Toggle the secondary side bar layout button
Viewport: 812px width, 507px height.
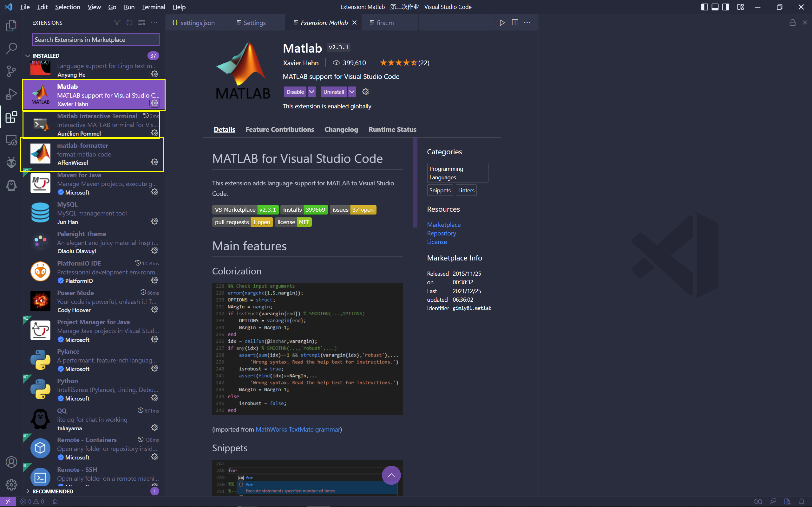pos(725,7)
